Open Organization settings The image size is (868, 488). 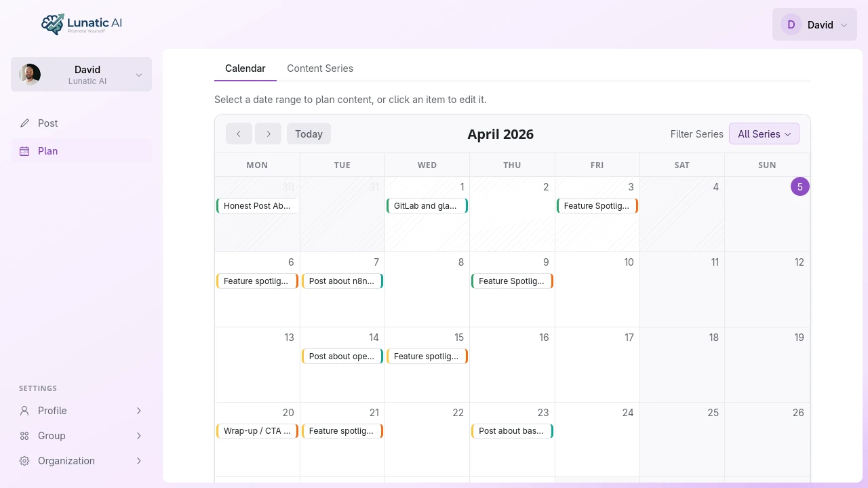(81, 461)
